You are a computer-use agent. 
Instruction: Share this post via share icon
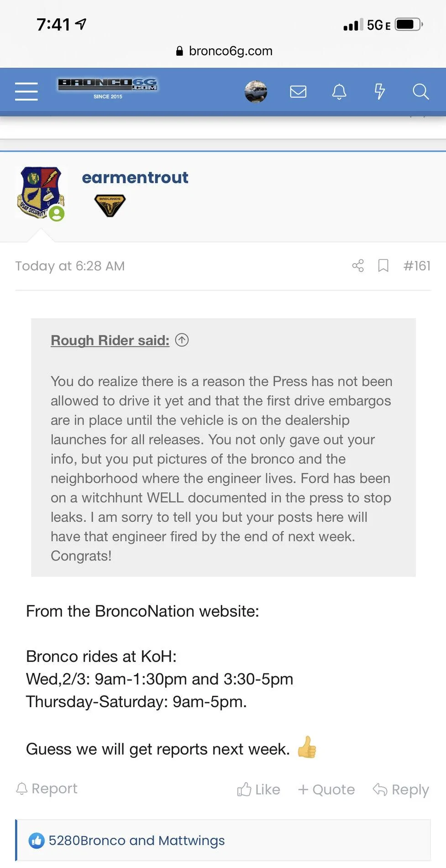coord(358,265)
